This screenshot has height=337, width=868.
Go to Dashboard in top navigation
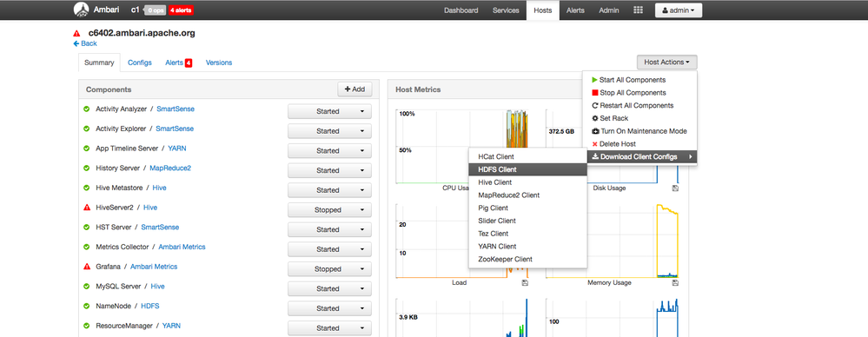[x=461, y=10]
